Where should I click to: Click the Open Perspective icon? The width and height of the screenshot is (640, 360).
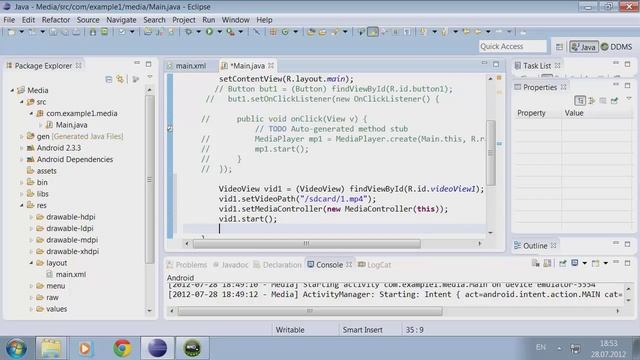(559, 47)
